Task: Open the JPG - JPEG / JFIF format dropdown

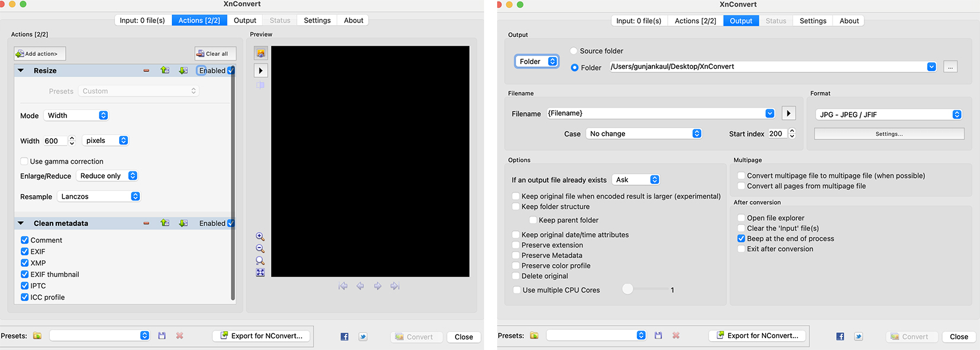Action: pyautogui.click(x=889, y=114)
